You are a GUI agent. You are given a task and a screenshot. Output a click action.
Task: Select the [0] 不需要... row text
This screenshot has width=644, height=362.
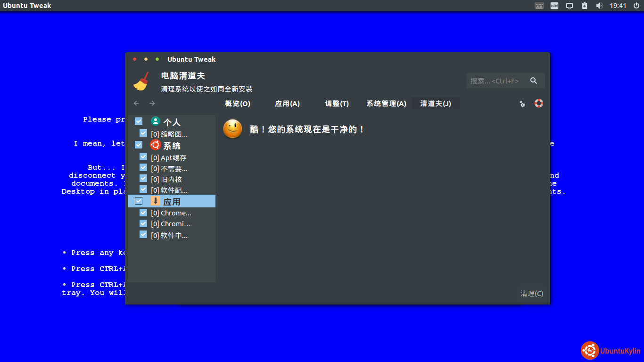pyautogui.click(x=169, y=169)
